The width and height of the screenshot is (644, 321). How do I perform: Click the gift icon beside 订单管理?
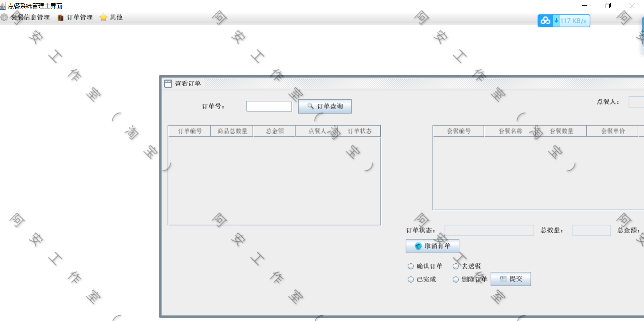(x=60, y=18)
